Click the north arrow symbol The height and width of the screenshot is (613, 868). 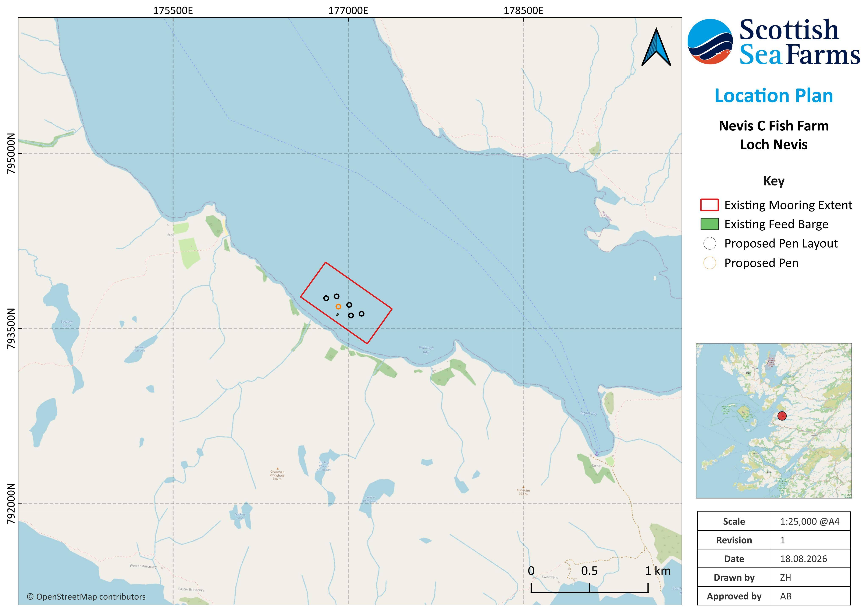click(656, 47)
